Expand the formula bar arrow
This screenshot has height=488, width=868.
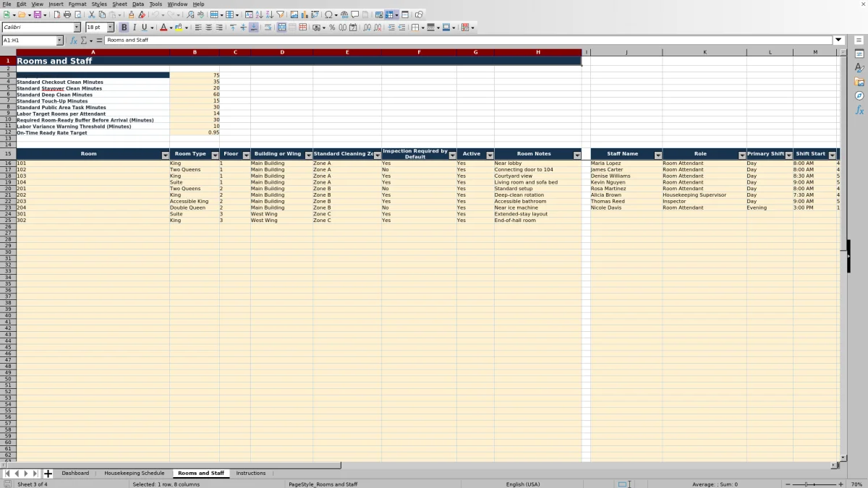838,40
